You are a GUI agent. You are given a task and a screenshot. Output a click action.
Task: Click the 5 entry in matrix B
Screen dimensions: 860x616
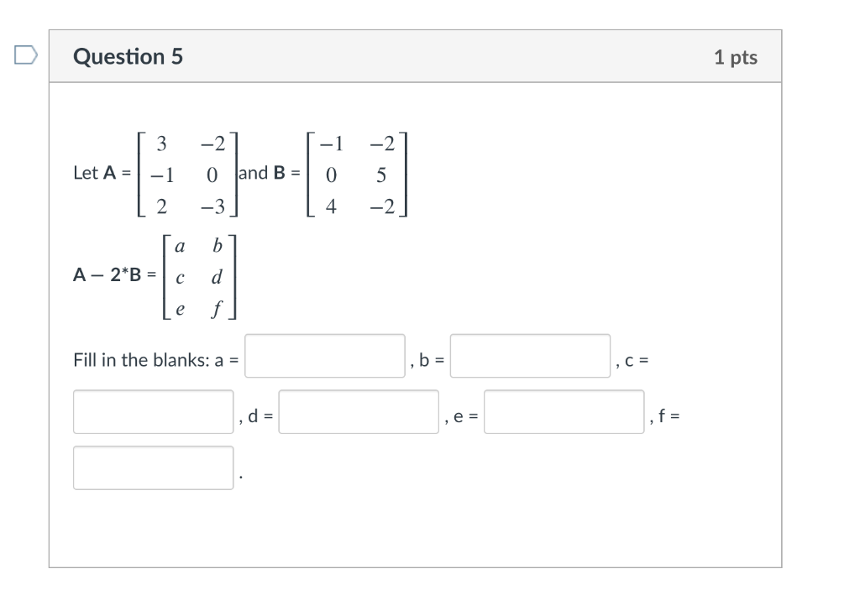coord(381,175)
